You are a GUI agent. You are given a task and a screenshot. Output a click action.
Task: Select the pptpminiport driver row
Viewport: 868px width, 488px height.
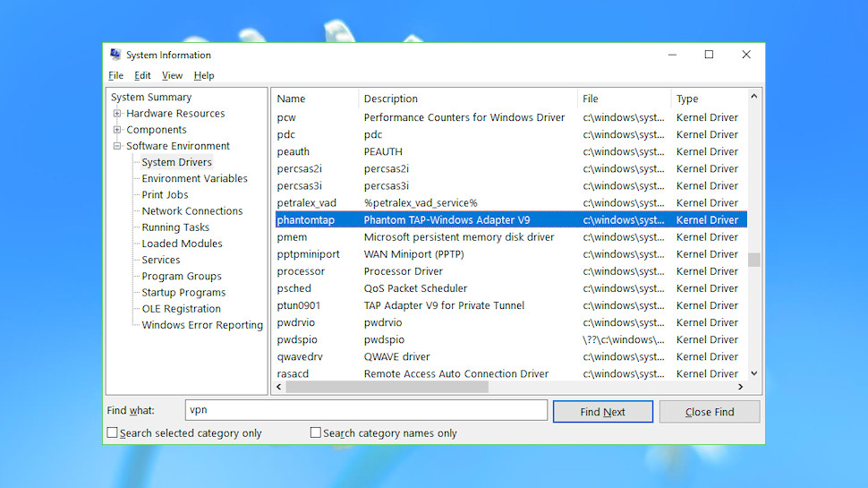(511, 254)
